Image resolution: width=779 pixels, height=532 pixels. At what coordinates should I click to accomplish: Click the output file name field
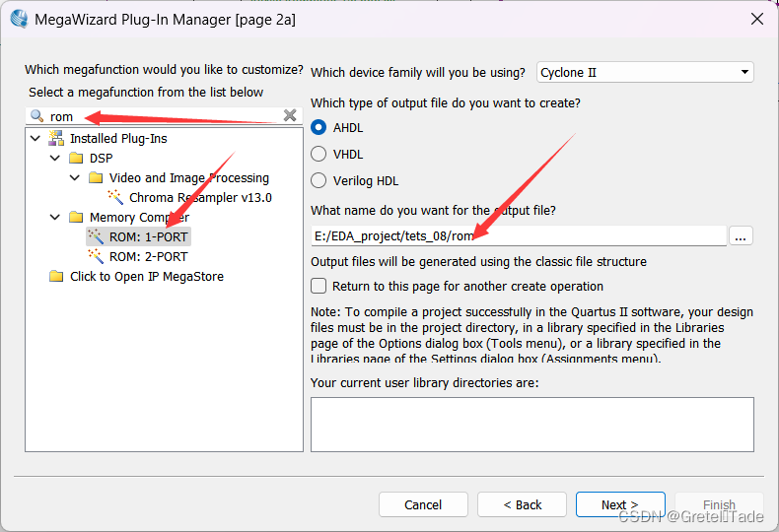pos(519,235)
